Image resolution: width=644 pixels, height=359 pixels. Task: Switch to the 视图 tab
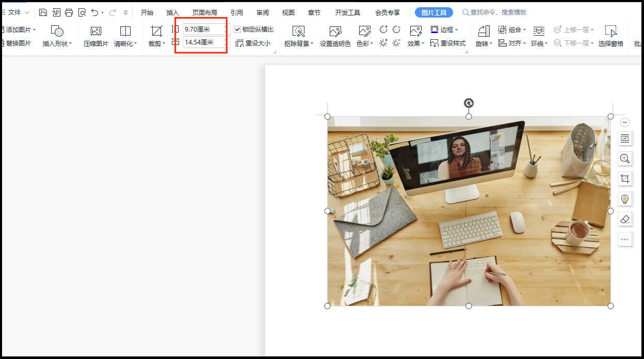click(288, 12)
